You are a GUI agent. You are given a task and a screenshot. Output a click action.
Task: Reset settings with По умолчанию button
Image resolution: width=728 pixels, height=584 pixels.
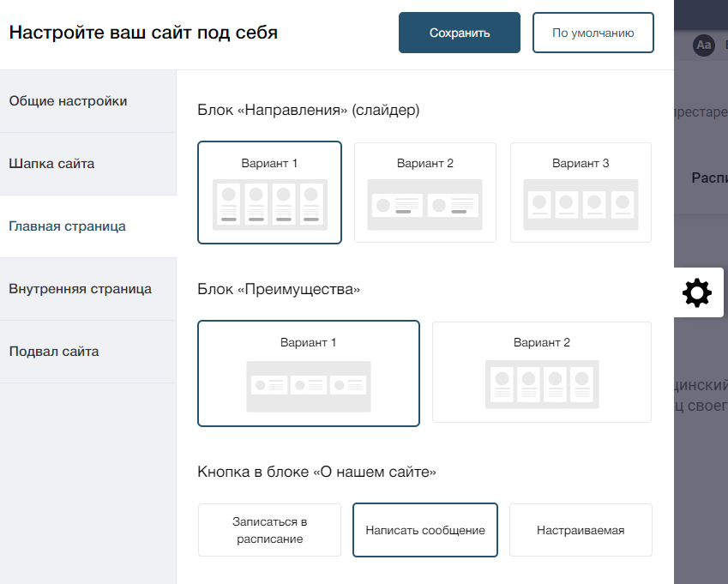tap(593, 33)
